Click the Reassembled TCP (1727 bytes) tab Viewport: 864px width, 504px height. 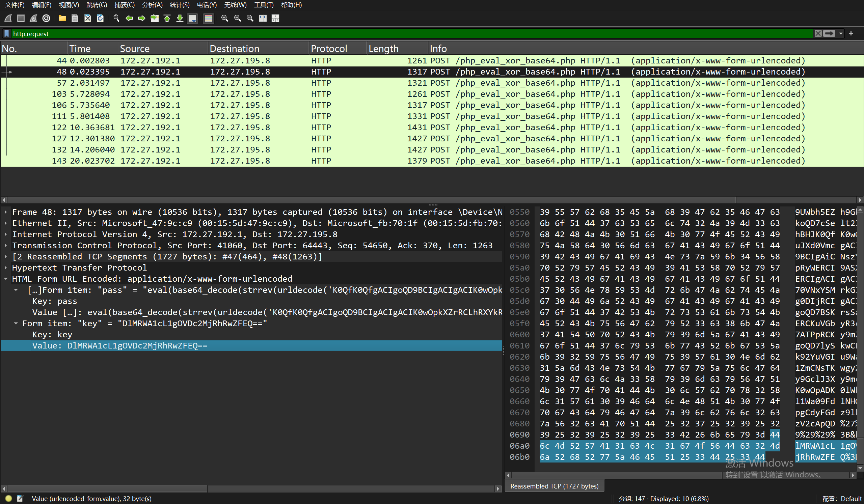click(x=554, y=486)
